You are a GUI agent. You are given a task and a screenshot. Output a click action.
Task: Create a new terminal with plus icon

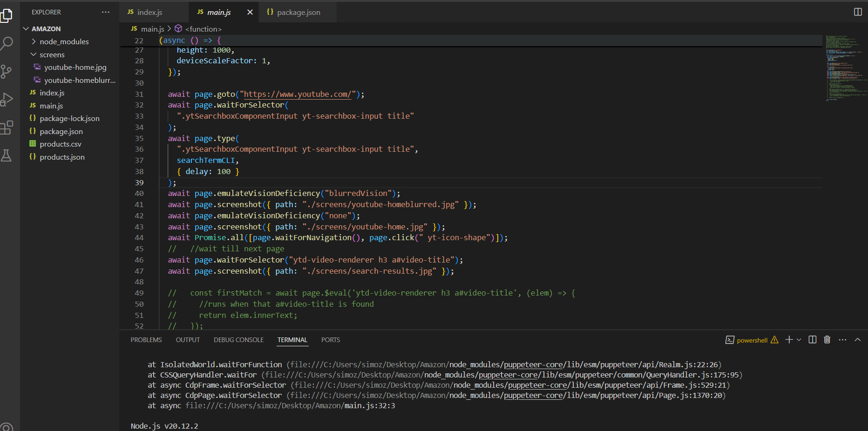(789, 340)
